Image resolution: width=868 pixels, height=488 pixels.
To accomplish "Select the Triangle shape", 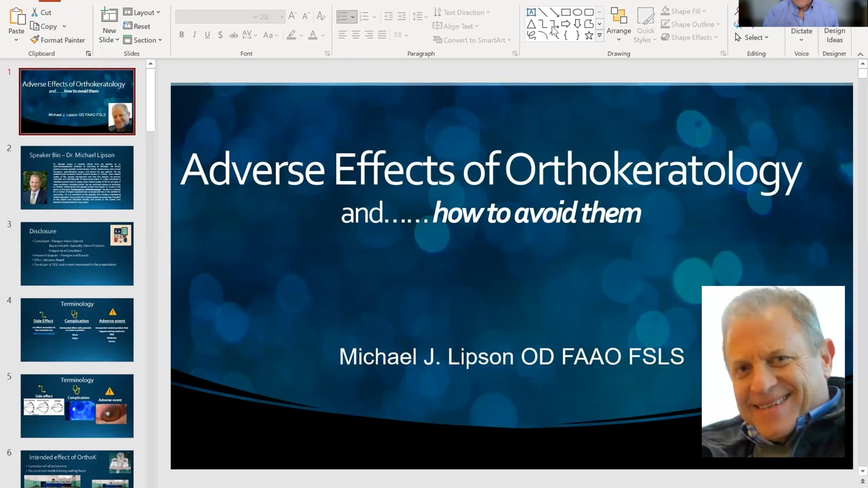I will [x=531, y=24].
